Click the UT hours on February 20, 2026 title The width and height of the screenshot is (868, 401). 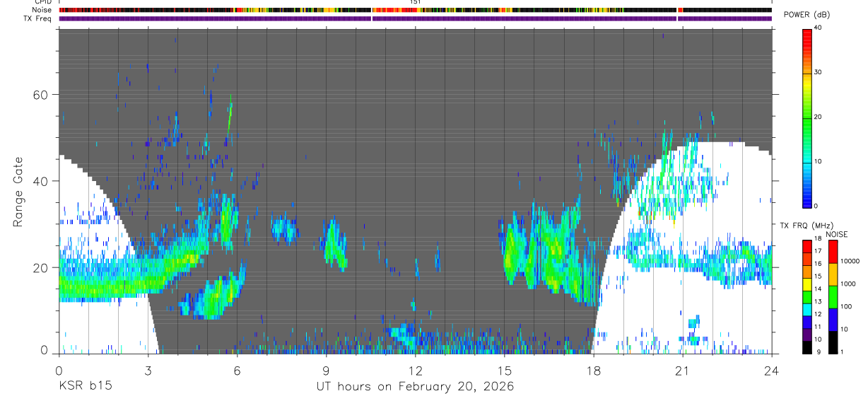tap(415, 387)
